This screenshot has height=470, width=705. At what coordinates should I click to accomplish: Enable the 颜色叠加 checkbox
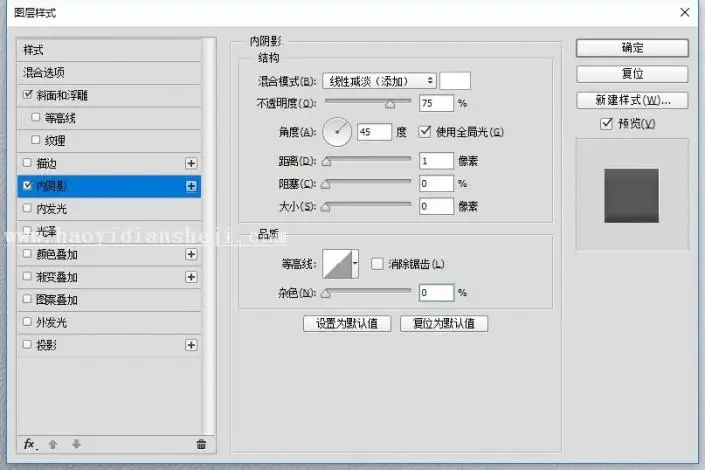pyautogui.click(x=27, y=254)
